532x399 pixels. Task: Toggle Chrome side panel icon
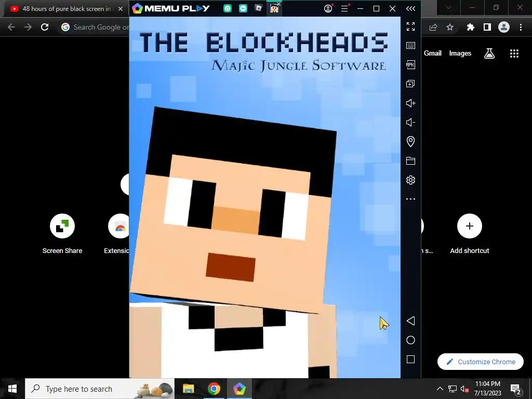[x=487, y=27]
